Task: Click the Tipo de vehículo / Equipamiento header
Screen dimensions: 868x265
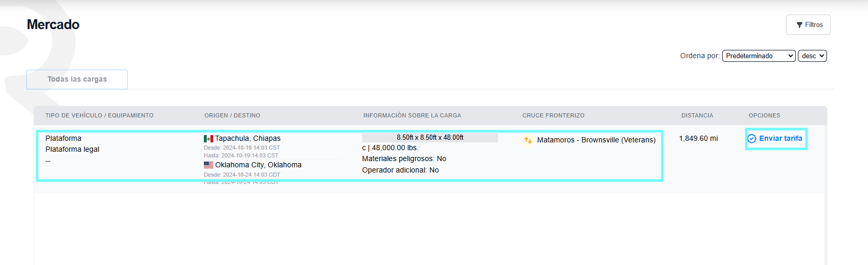Action: 99,115
